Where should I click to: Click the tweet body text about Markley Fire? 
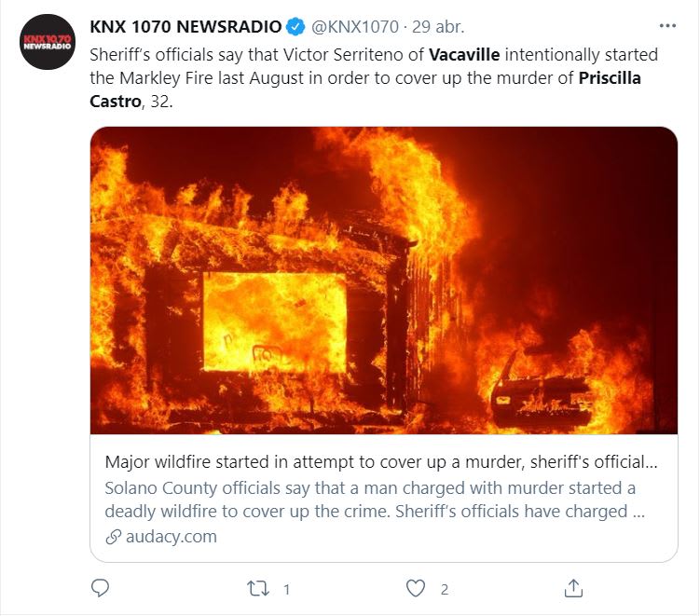coord(374,78)
